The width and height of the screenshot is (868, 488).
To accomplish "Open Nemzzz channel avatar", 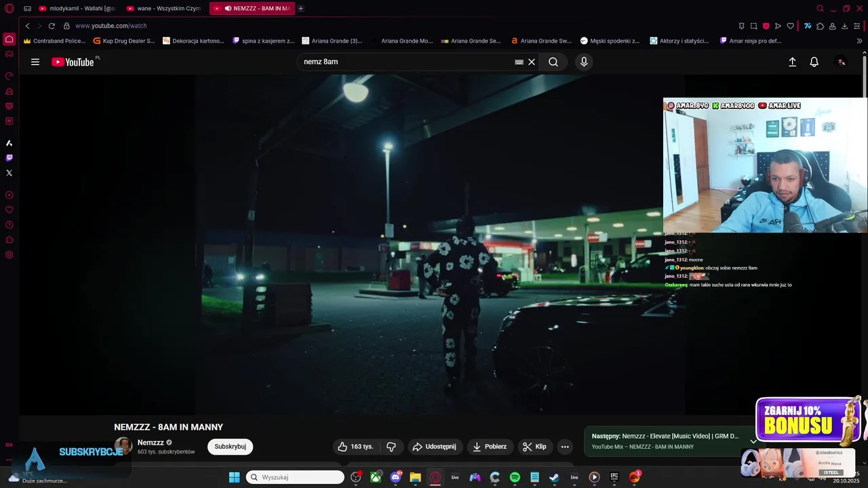I will (x=123, y=446).
